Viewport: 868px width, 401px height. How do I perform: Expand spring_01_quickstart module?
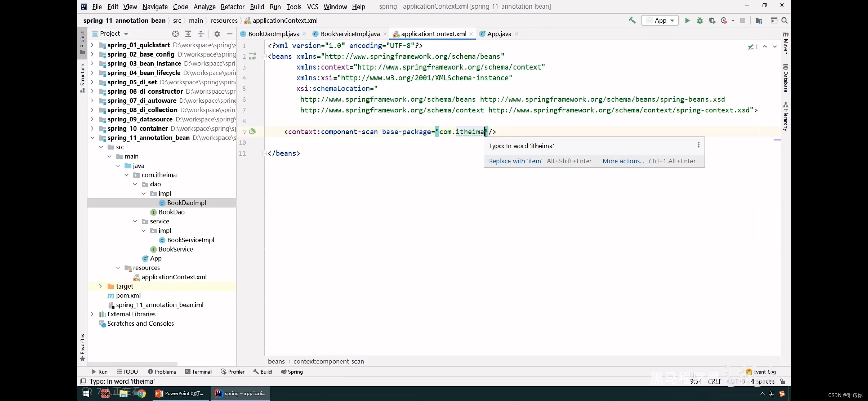(92, 45)
